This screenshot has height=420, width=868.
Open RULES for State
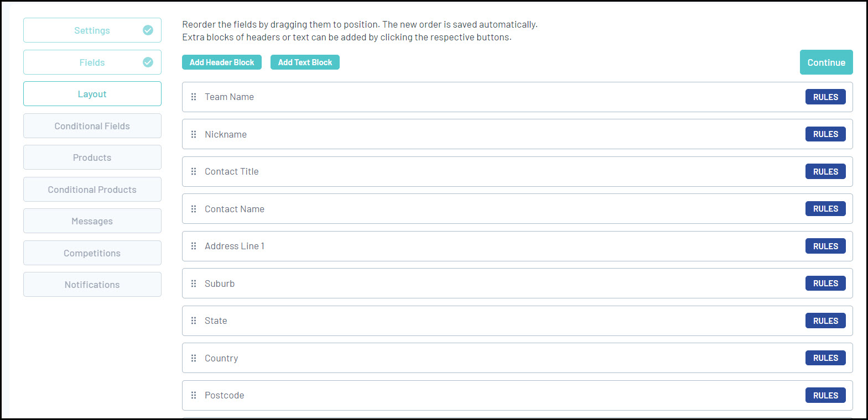tap(825, 321)
